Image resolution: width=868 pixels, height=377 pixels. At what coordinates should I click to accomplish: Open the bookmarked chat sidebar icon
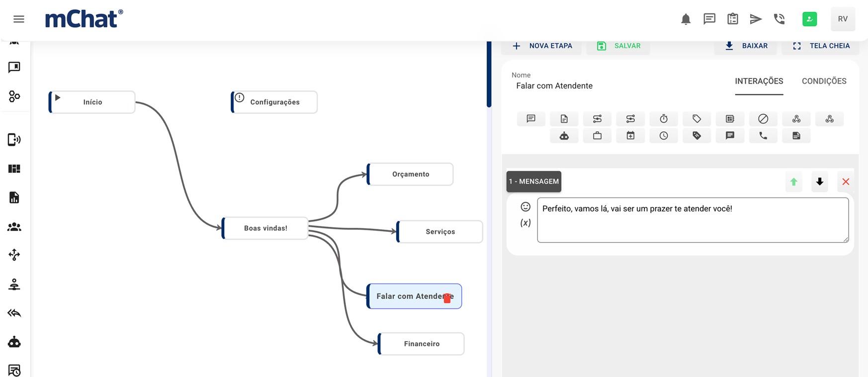tap(14, 67)
